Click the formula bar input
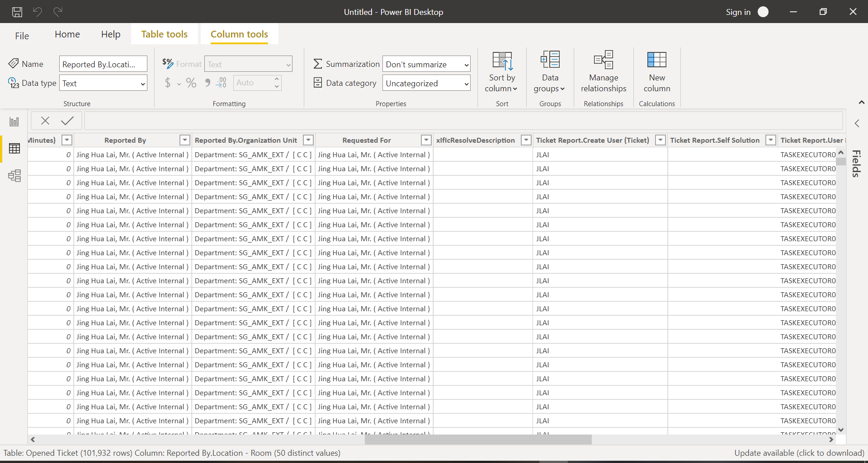 (x=463, y=121)
